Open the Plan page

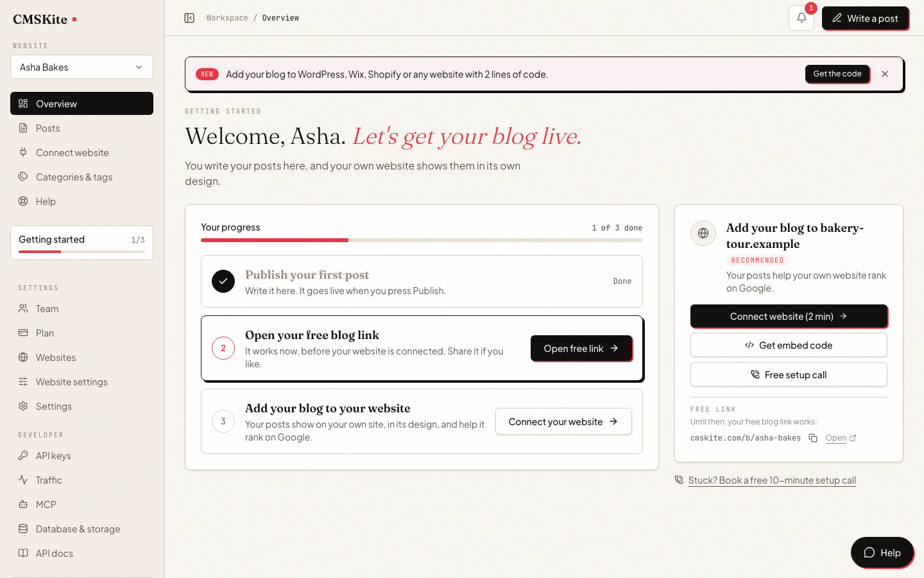(81, 333)
